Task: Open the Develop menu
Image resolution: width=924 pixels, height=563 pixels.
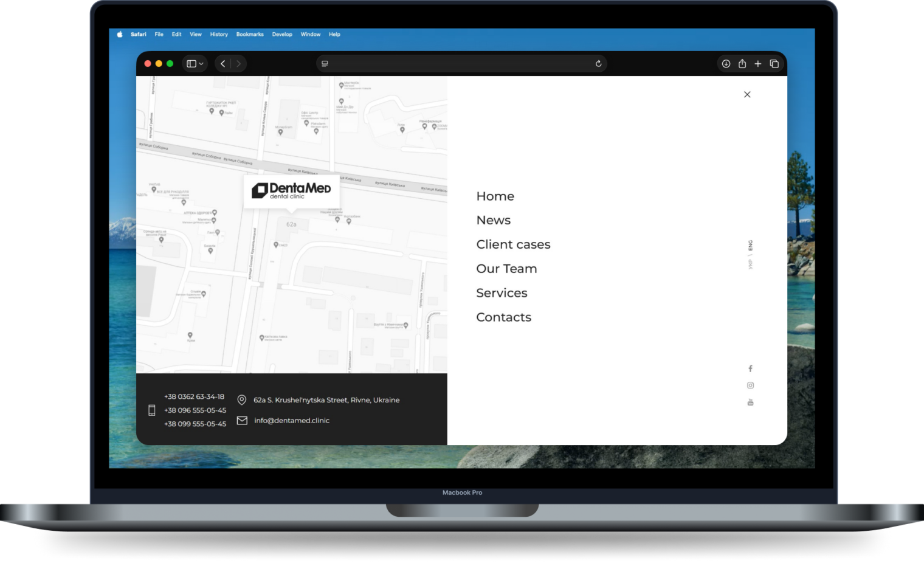Action: click(x=282, y=35)
